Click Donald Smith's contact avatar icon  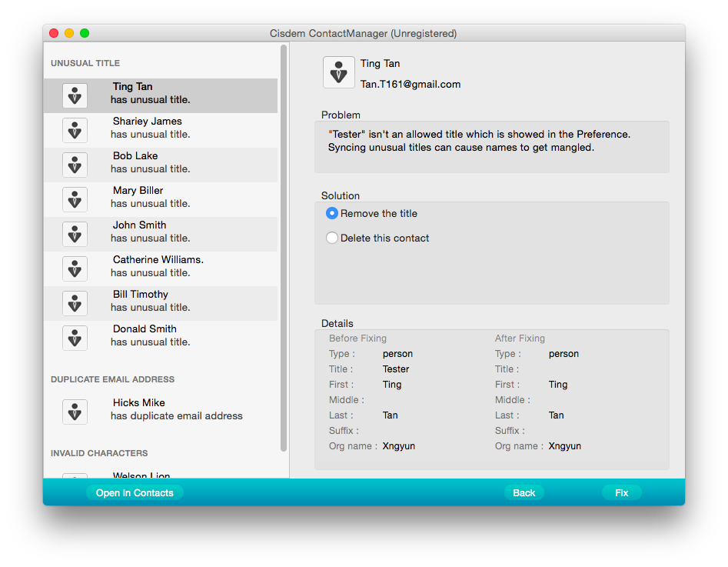pos(75,338)
